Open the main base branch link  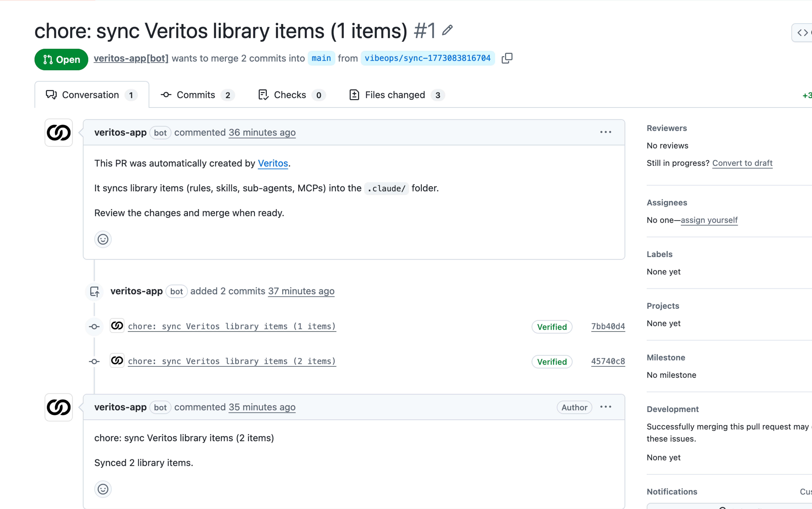pyautogui.click(x=321, y=58)
